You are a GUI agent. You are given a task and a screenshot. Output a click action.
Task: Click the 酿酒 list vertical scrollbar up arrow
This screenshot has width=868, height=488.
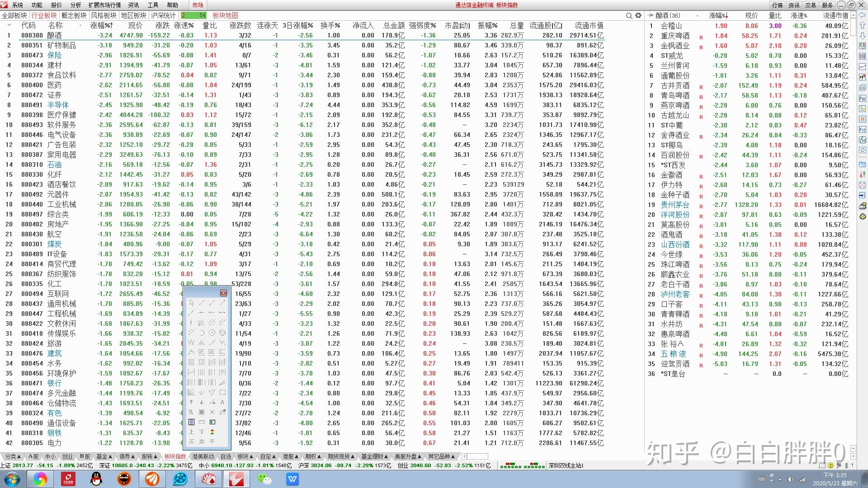click(853, 15)
